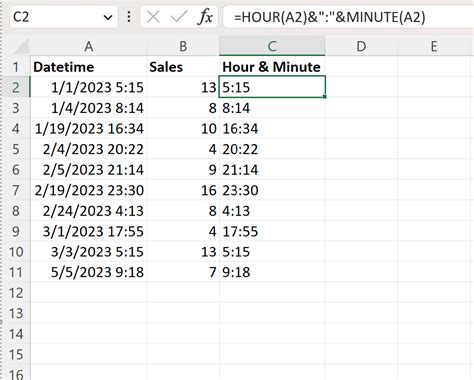The height and width of the screenshot is (380, 474).
Task: Open the Name Box dropdown arrow
Action: pos(108,17)
